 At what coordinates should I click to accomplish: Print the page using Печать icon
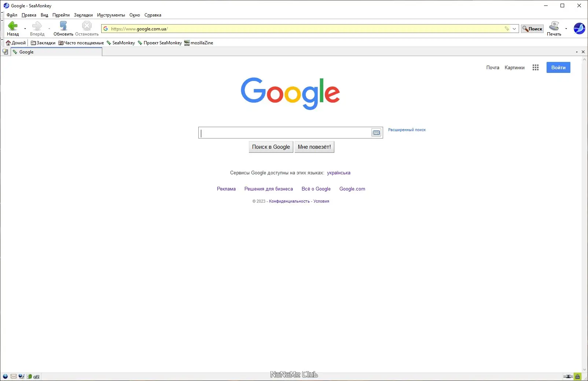point(554,28)
